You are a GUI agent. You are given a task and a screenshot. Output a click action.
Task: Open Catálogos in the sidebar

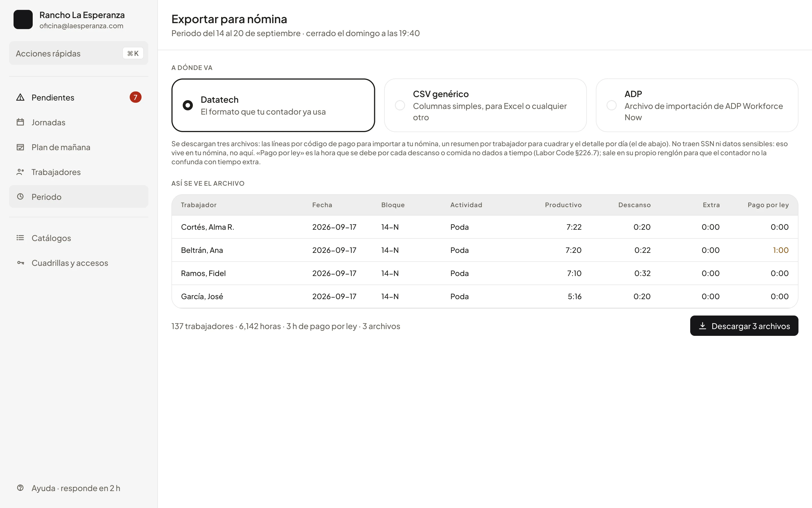78,238
